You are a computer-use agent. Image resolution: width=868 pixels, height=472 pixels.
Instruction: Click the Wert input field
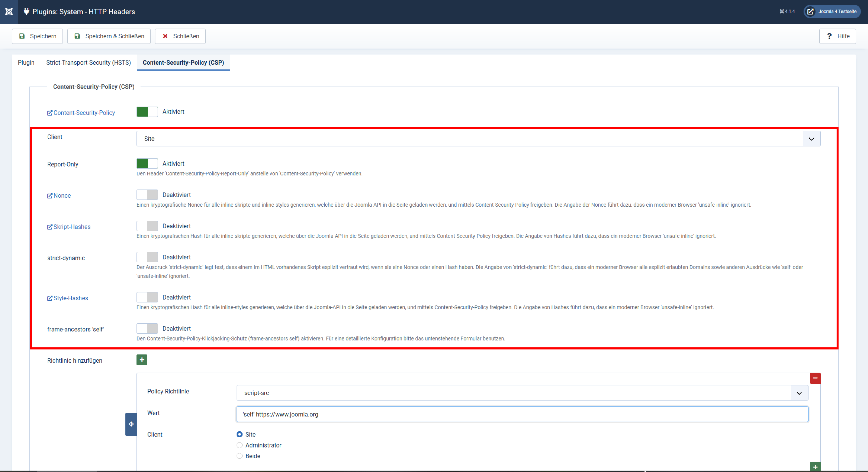(522, 414)
